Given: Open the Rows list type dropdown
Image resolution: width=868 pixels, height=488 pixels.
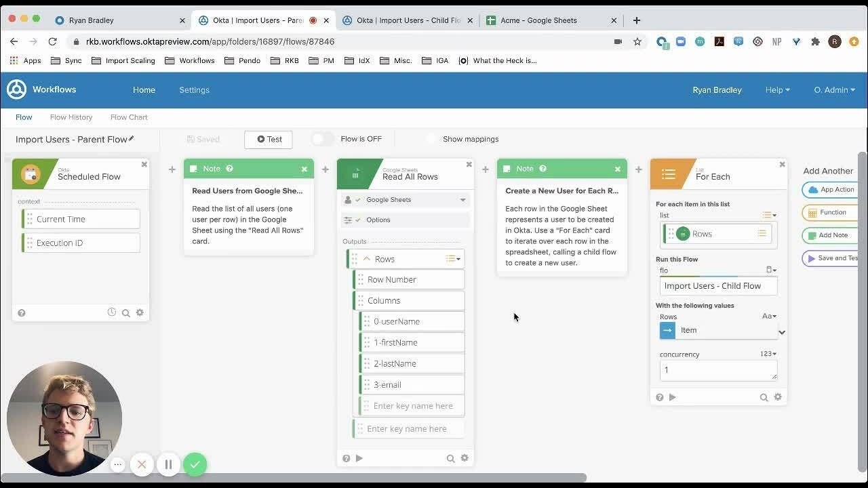Looking at the screenshot, I should 453,259.
